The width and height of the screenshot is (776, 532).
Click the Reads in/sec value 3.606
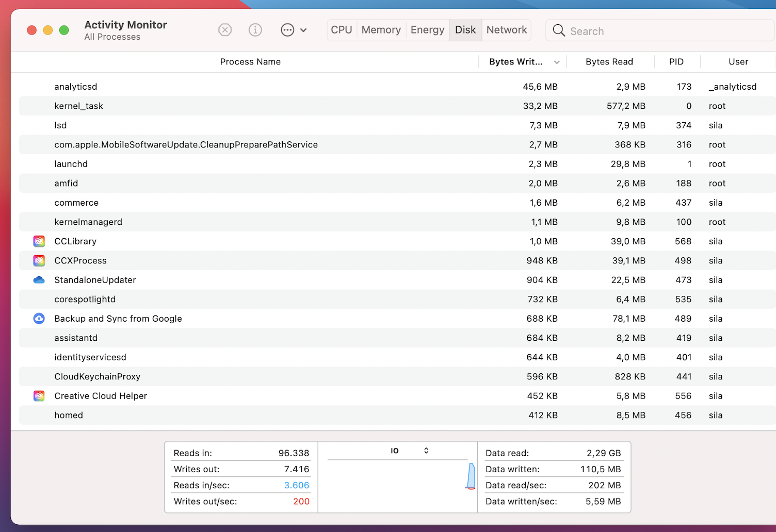297,485
